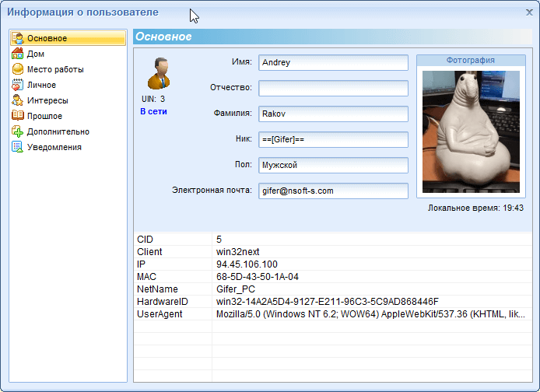Click the Уведомления list icon
The height and width of the screenshot is (392, 540).
tap(18, 147)
